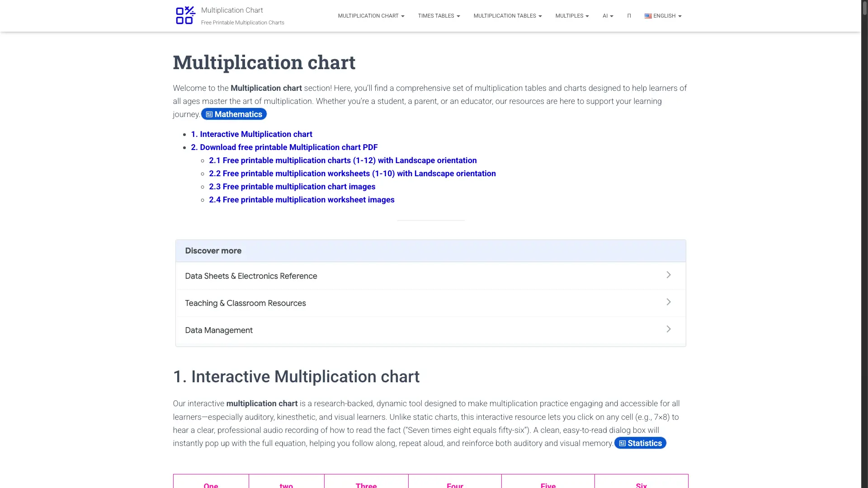Jump to 2.1 multiplication charts (1-12) Landscape link
The width and height of the screenshot is (868, 488).
point(343,160)
